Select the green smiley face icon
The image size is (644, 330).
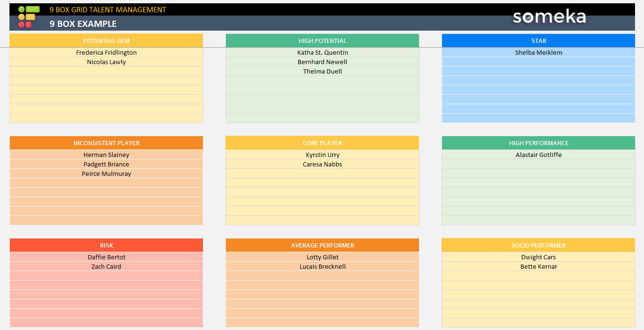point(22,9)
